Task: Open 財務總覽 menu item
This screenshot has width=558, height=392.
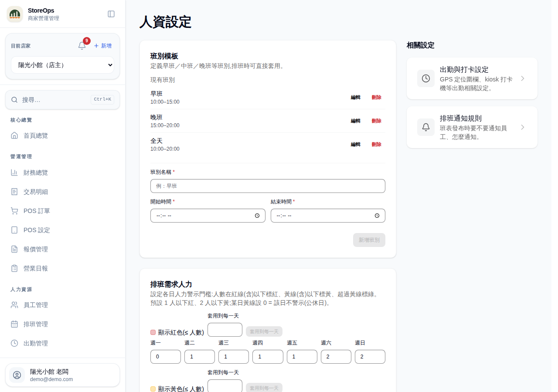Action: (x=62, y=172)
